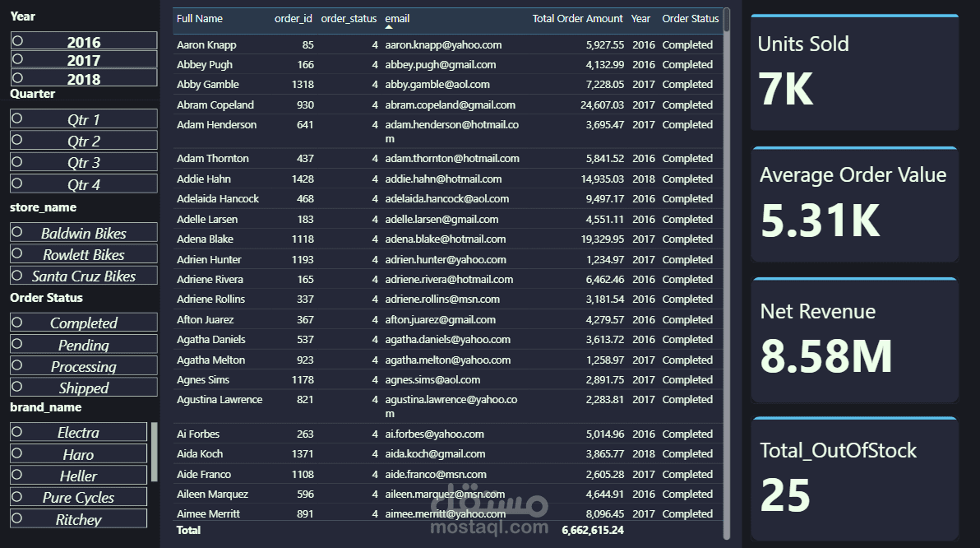980x548 pixels.
Task: Click email agnes.sims@aol.com
Action: click(432, 379)
